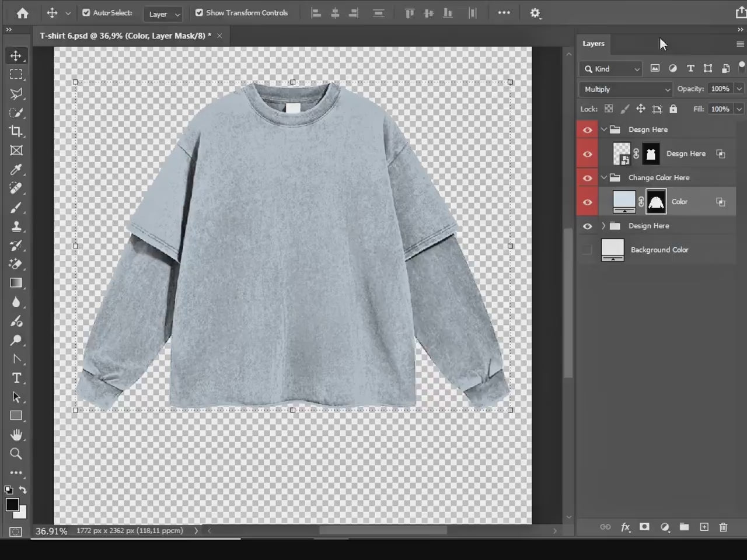Delete the selected layer via trash icon
The height and width of the screenshot is (560, 747).
pos(723,527)
